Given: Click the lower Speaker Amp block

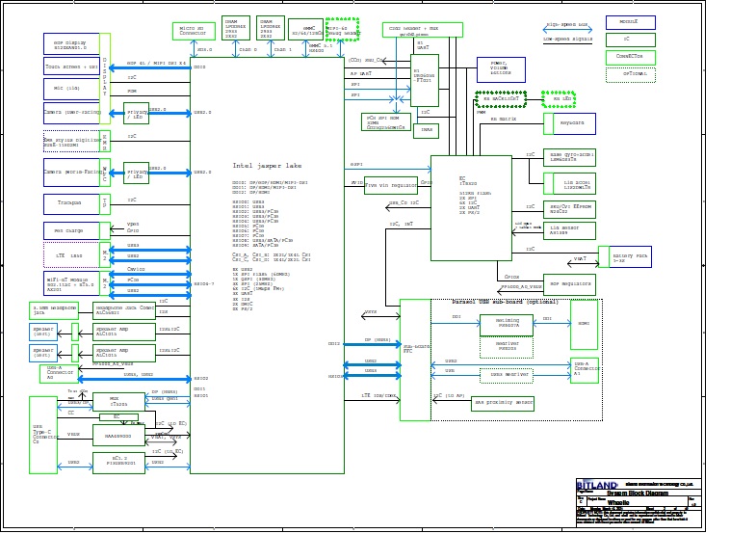Looking at the screenshot, I should 124,353.
